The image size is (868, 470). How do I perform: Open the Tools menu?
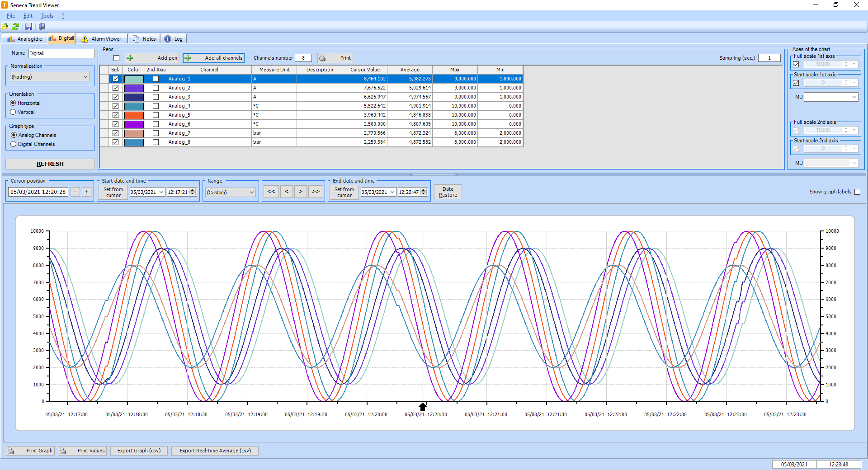coord(47,16)
